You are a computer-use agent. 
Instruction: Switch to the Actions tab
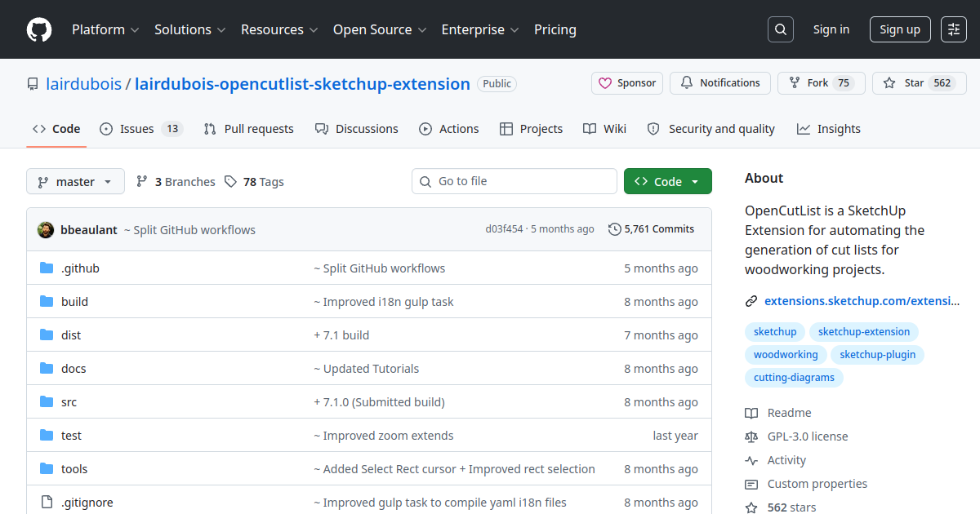[x=449, y=129]
